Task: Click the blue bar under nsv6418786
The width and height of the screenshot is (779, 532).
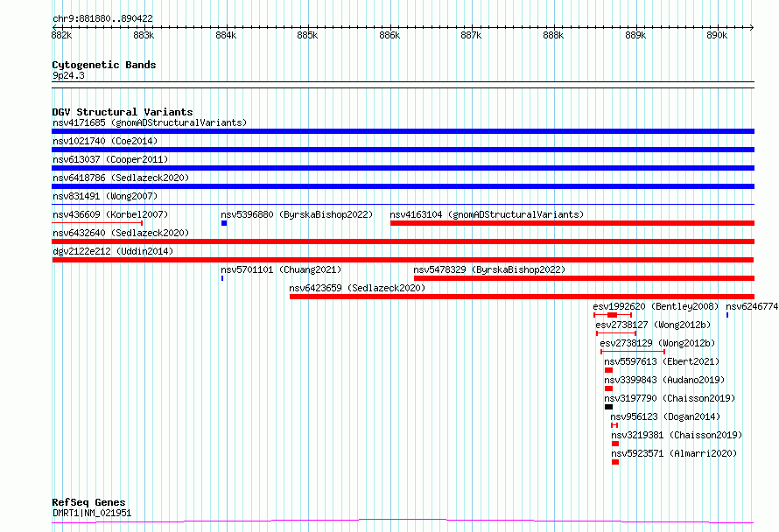Action: coord(403,186)
